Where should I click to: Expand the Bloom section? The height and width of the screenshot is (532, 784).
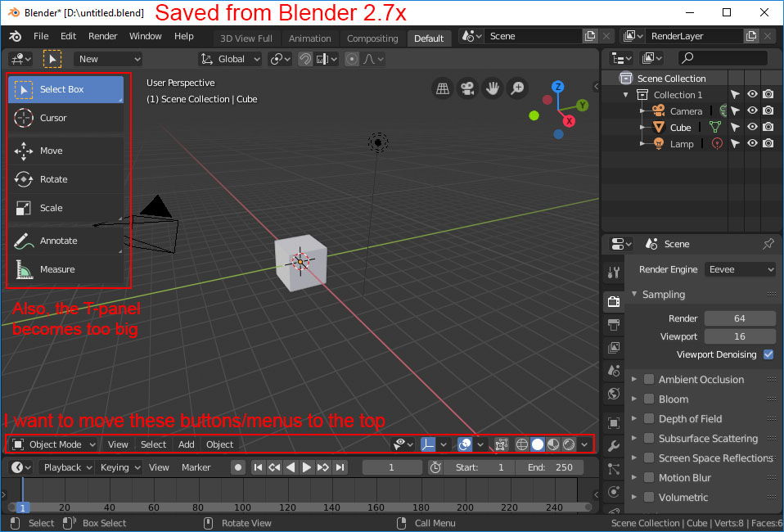click(x=633, y=399)
